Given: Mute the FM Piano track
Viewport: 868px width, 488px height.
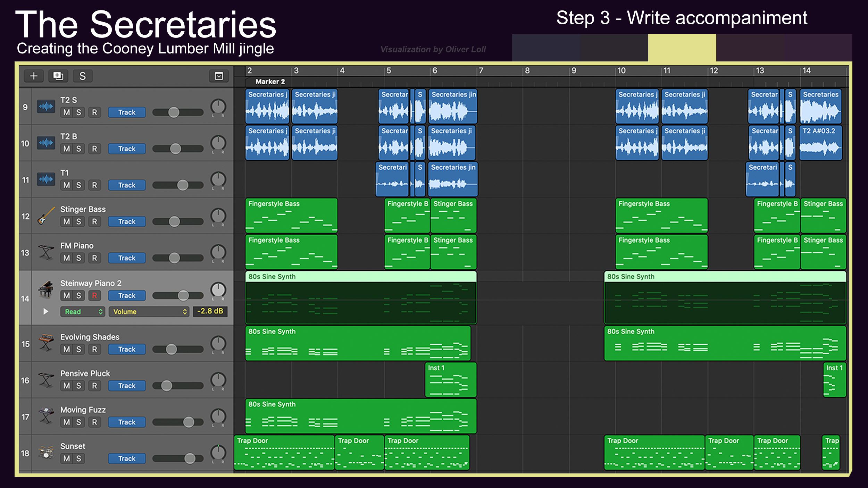Looking at the screenshot, I should pos(67,258).
